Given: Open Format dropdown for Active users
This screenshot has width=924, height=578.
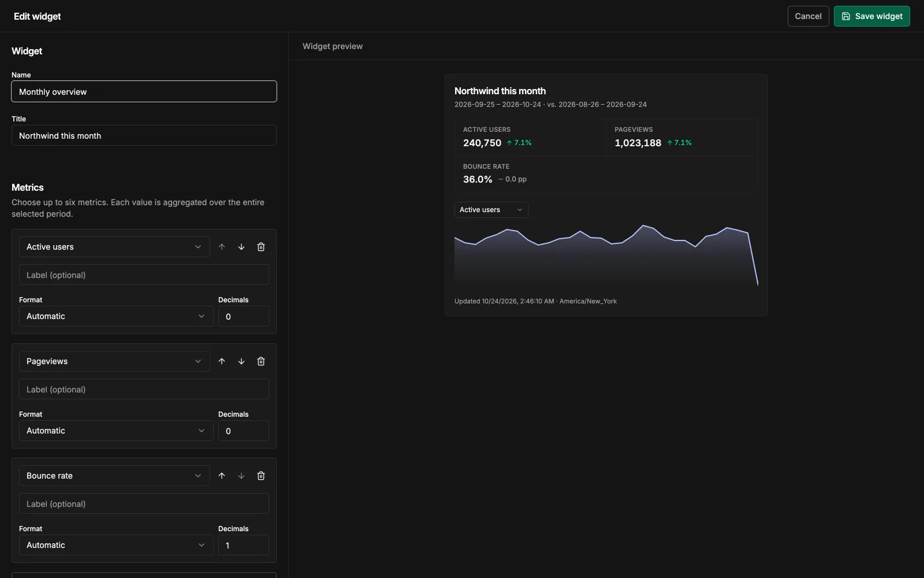Looking at the screenshot, I should [x=116, y=316].
